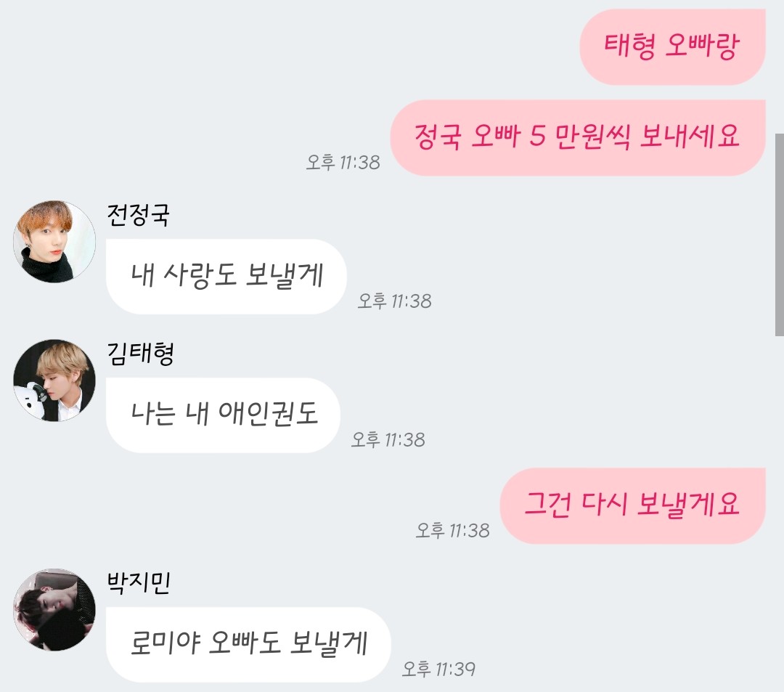Screen dimensions: 784x692
Task: Click the timestamp next to '나는 내 애인권도'
Action: pyautogui.click(x=388, y=439)
